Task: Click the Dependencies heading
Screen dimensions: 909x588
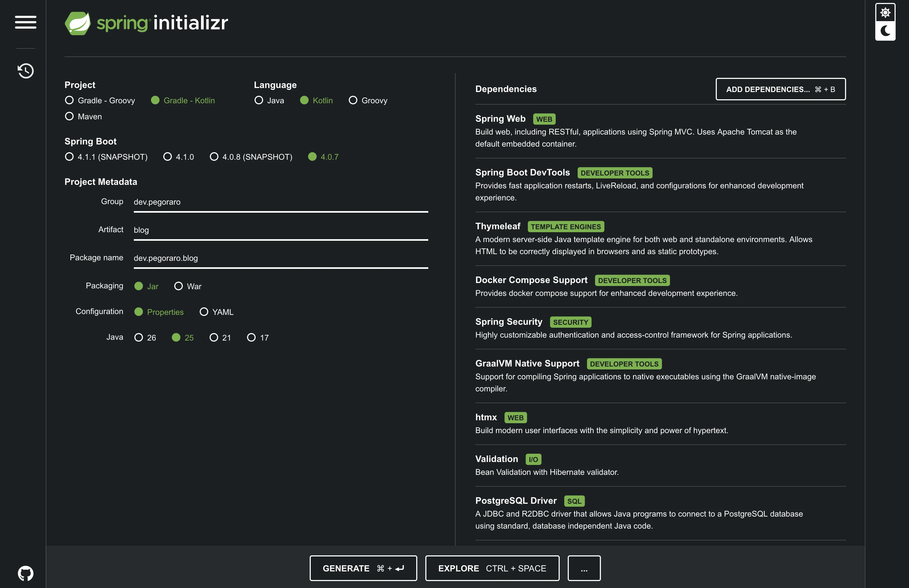Action: pos(506,89)
